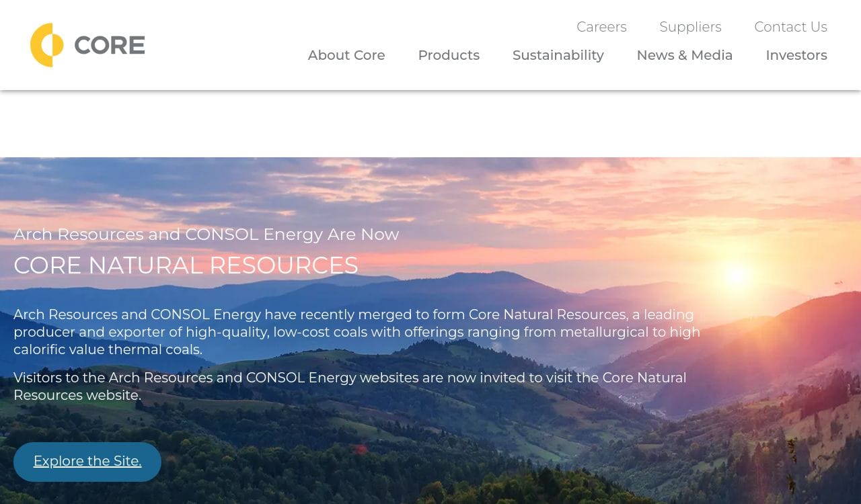This screenshot has width=861, height=504.
Task: Open the News & Media menu
Action: tap(684, 55)
